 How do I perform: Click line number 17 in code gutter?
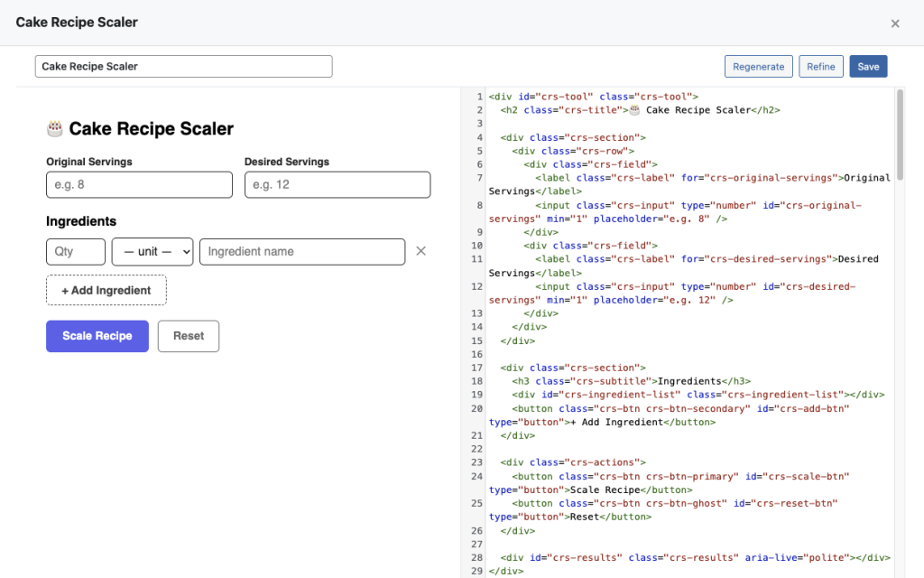click(x=475, y=368)
